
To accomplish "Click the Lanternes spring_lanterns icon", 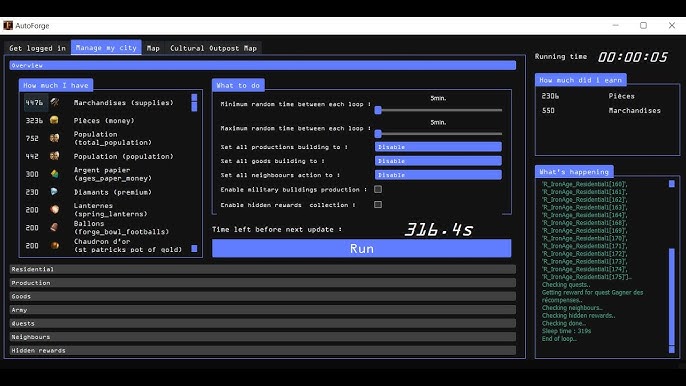I will [x=54, y=210].
